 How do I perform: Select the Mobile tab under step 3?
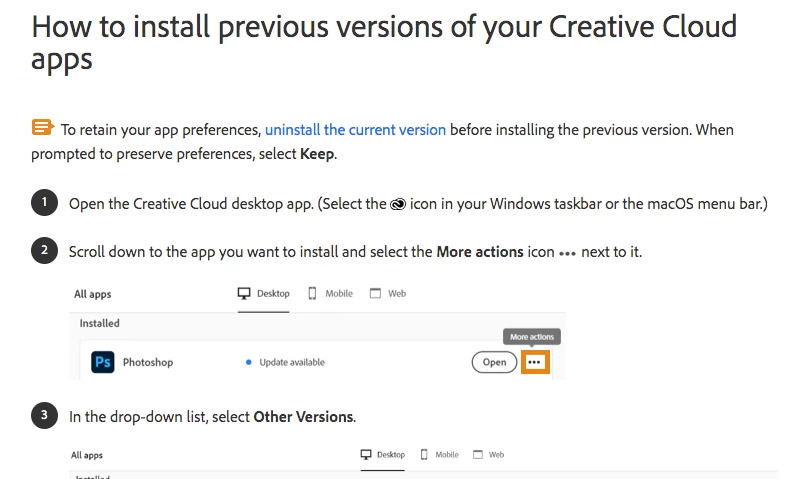click(x=440, y=455)
